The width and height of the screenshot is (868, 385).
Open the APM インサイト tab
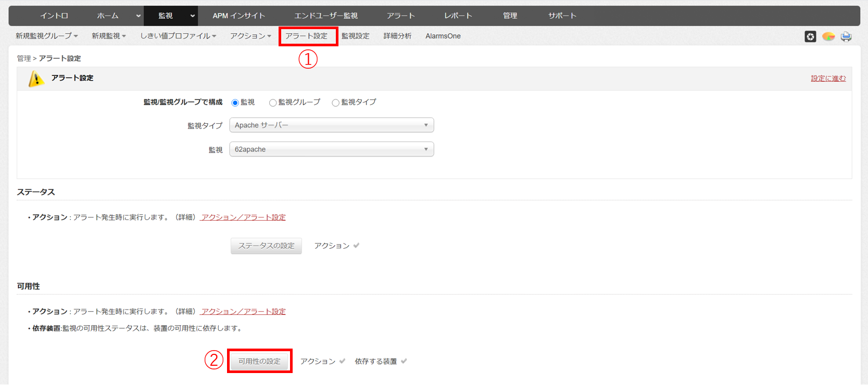239,16
